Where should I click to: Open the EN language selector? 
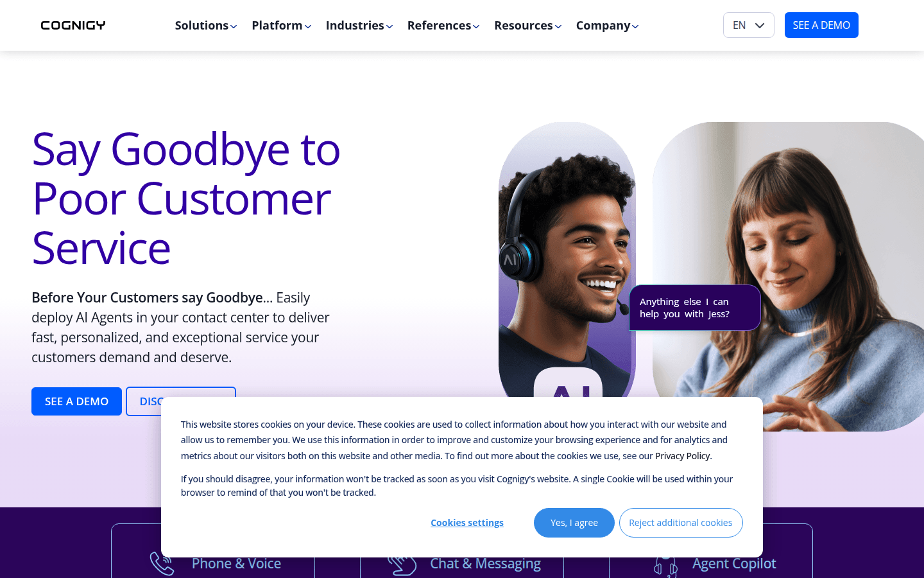pyautogui.click(x=749, y=25)
